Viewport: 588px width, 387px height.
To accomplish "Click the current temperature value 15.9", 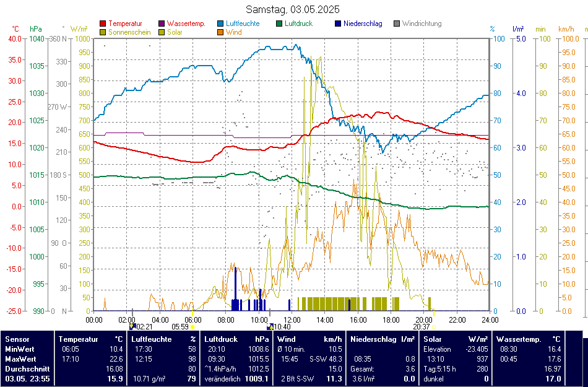I will coord(115,379).
